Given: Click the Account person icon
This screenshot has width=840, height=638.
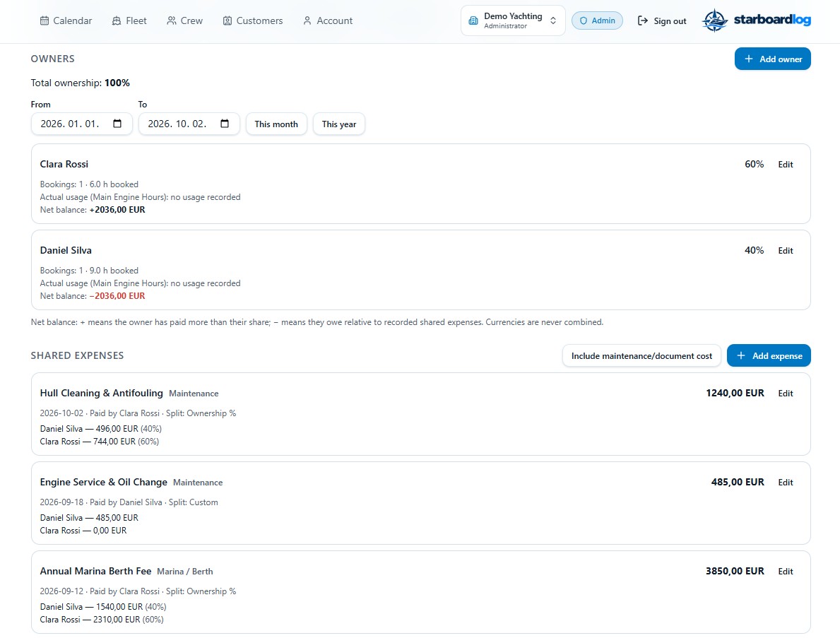Looking at the screenshot, I should tap(307, 21).
